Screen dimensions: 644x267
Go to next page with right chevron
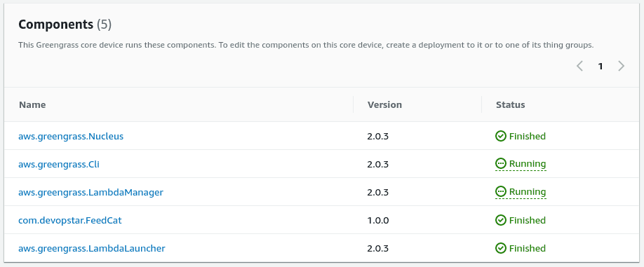coord(621,66)
